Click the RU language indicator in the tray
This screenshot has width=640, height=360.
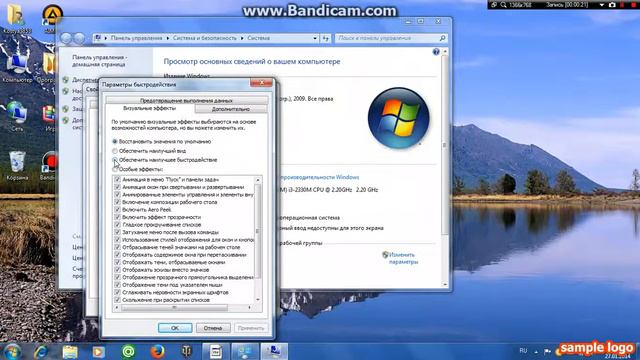523,351
